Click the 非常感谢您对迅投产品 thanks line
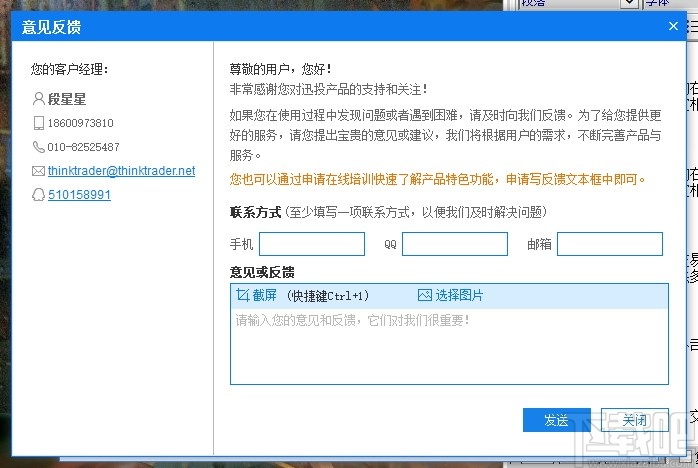This screenshot has height=468, width=698. [329, 89]
